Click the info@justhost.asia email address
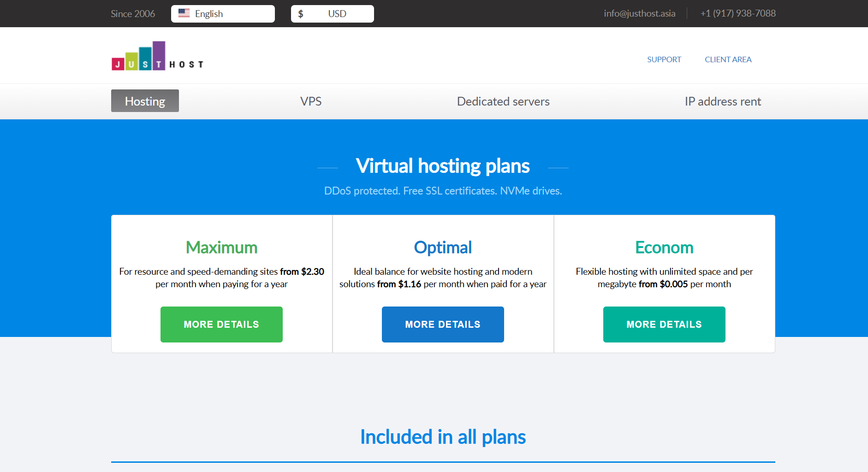This screenshot has height=472, width=868. click(x=639, y=13)
